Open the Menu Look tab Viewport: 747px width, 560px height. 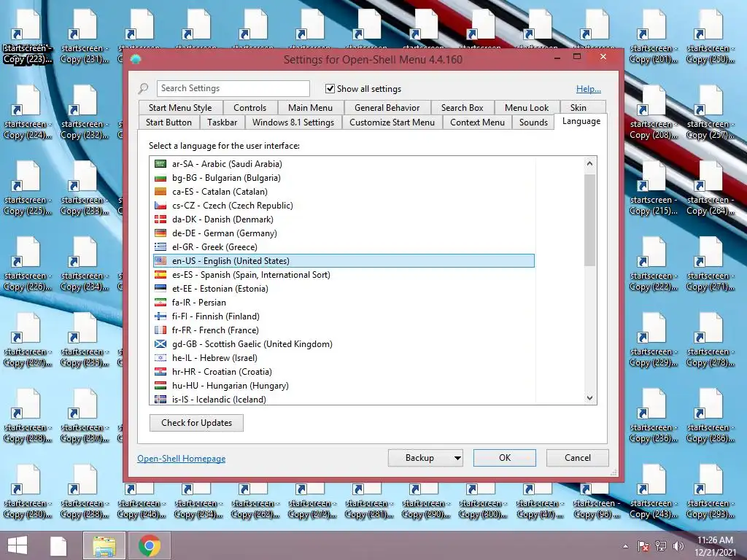coord(527,108)
